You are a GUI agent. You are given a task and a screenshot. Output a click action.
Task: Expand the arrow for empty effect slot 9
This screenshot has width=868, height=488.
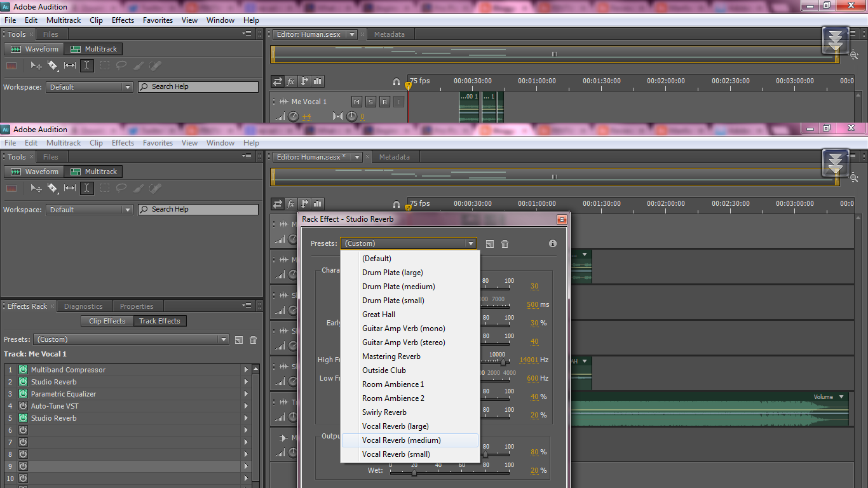246,466
